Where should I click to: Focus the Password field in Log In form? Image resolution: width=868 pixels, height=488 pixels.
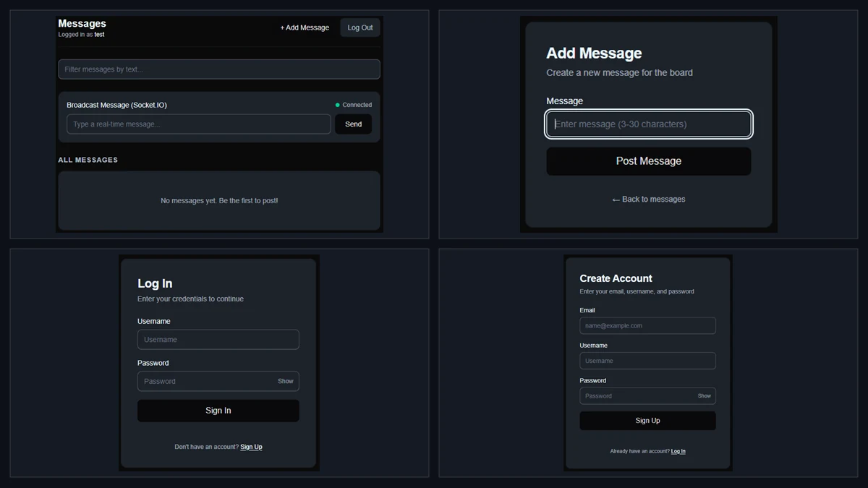click(x=218, y=381)
